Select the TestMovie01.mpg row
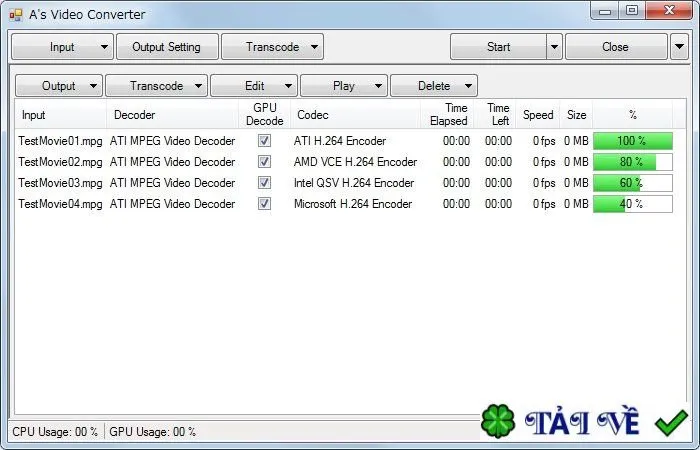 pyautogui.click(x=344, y=141)
